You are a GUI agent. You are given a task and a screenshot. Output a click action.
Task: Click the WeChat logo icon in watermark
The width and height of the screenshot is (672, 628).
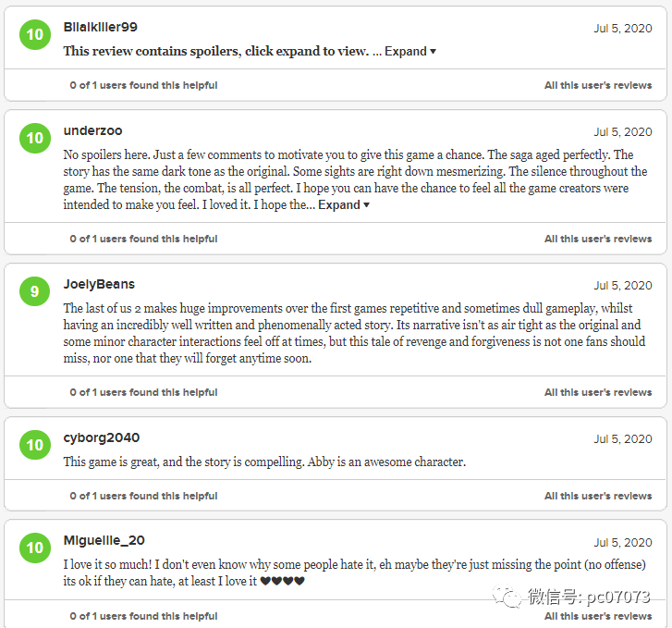tap(507, 598)
